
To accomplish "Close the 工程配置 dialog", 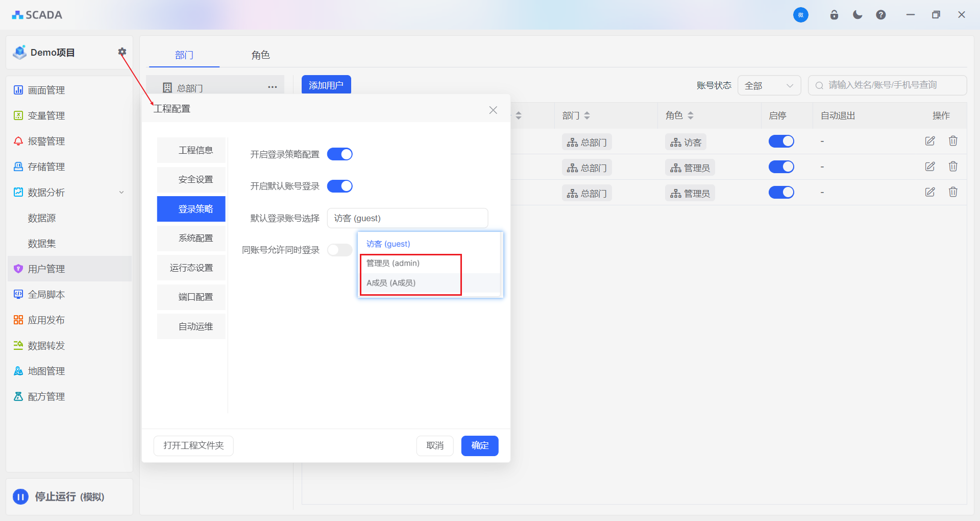I will [x=493, y=110].
